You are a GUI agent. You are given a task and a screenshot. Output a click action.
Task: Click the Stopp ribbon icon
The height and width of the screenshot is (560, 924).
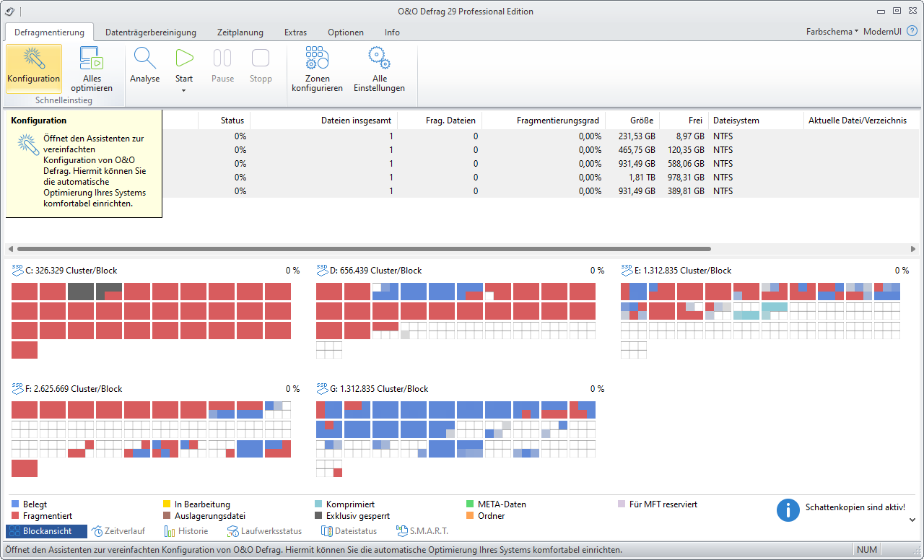tap(261, 58)
